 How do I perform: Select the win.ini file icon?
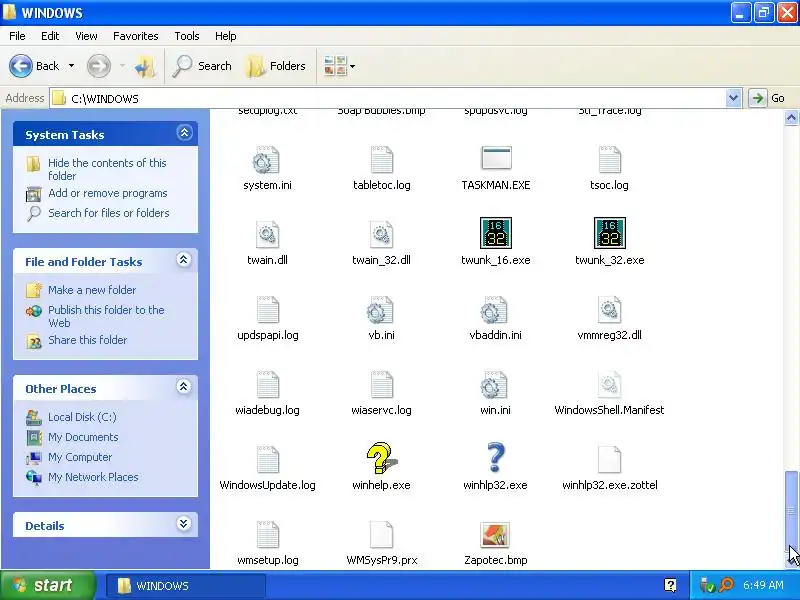coord(494,385)
